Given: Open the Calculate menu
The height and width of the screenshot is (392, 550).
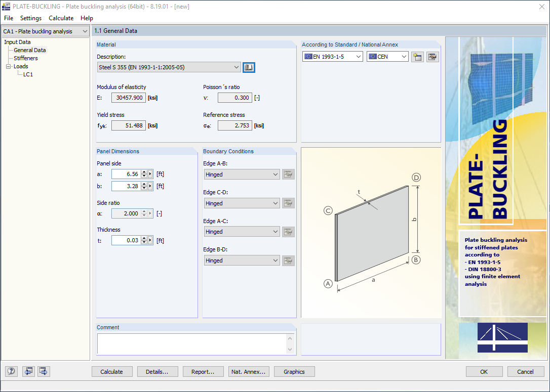Looking at the screenshot, I should 61,18.
